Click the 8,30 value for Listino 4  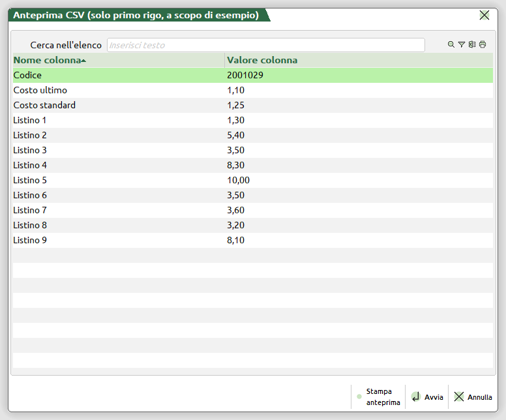[x=236, y=165]
